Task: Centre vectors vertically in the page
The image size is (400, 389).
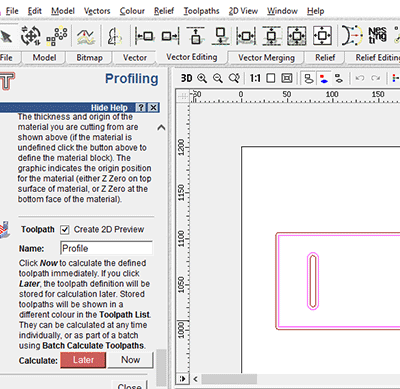Action: tap(271, 36)
